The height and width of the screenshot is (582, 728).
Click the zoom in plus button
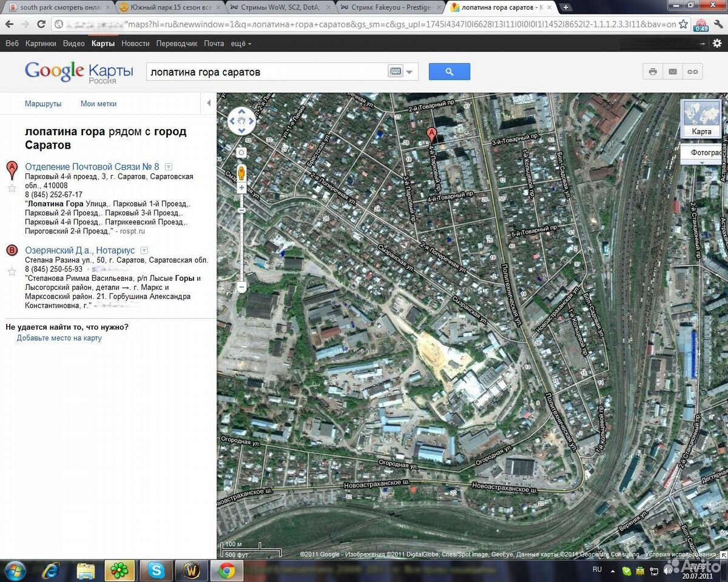pyautogui.click(x=241, y=188)
